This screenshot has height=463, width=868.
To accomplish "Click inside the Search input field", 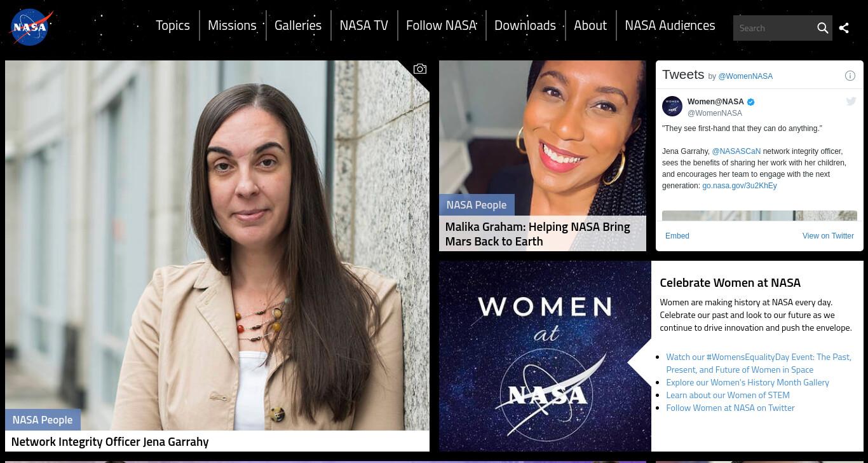I will pos(774,28).
